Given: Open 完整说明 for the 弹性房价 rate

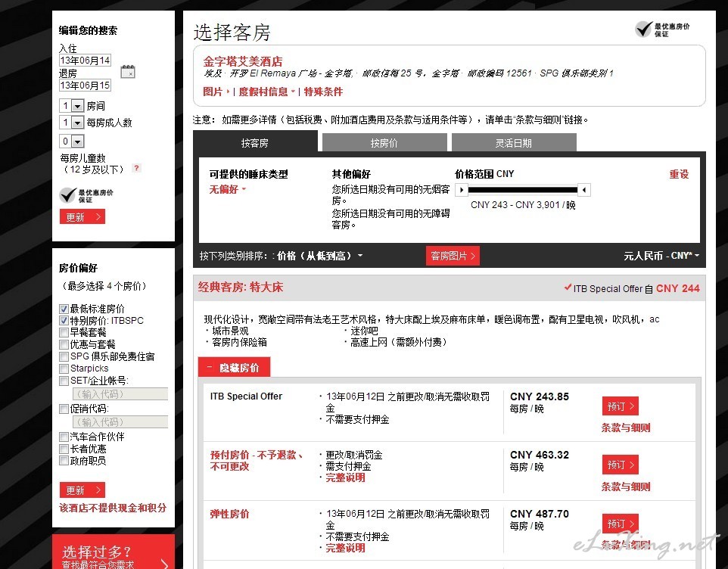Looking at the screenshot, I should pos(345,548).
